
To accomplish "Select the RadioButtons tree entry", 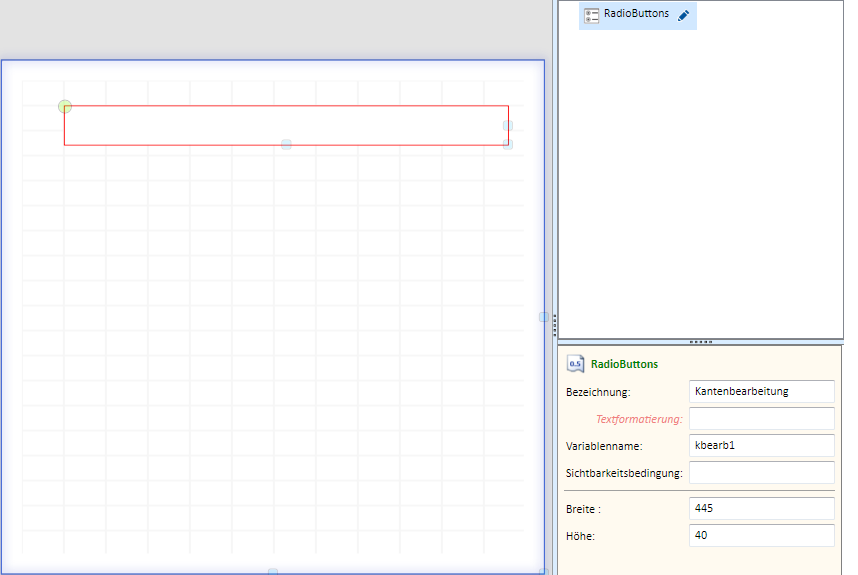I will [x=637, y=15].
